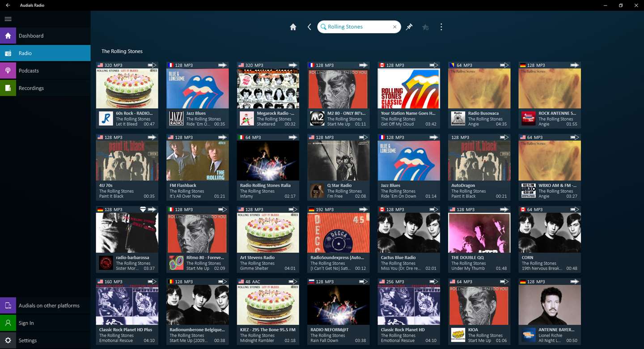Viewport: 644px width, 349px height.
Task: Open the Dashboard section
Action: 45,36
